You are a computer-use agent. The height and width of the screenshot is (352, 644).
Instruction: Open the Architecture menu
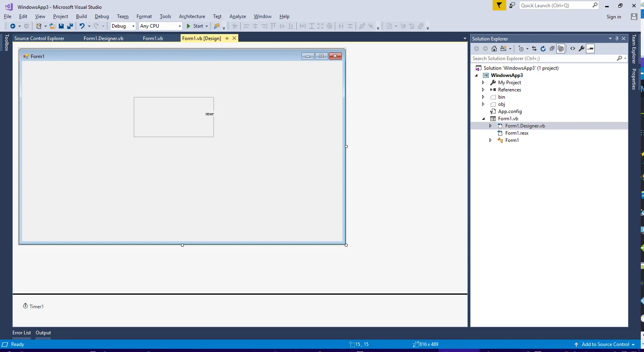[192, 16]
